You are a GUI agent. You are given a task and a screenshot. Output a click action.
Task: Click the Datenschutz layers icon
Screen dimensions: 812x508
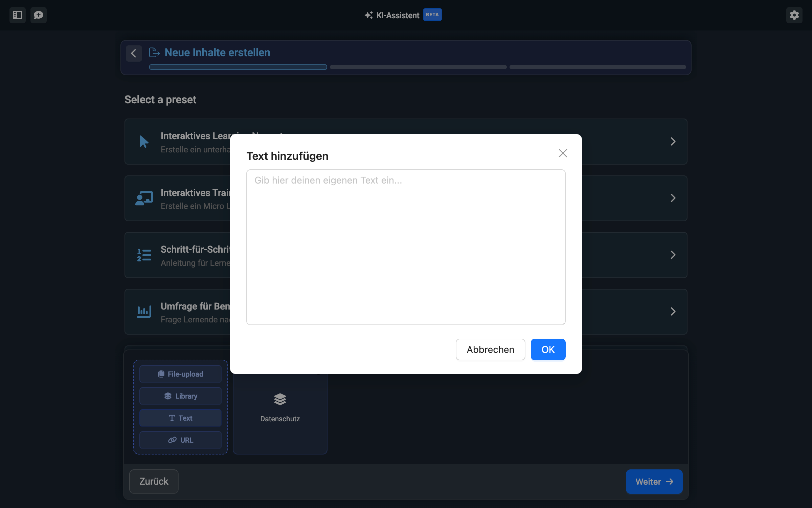pos(280,399)
